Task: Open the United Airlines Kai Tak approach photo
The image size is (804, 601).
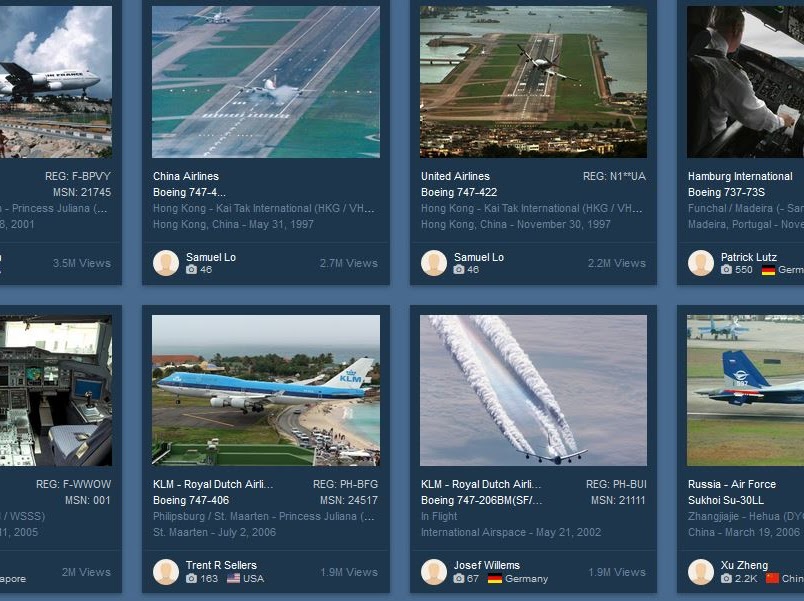Action: click(x=533, y=82)
